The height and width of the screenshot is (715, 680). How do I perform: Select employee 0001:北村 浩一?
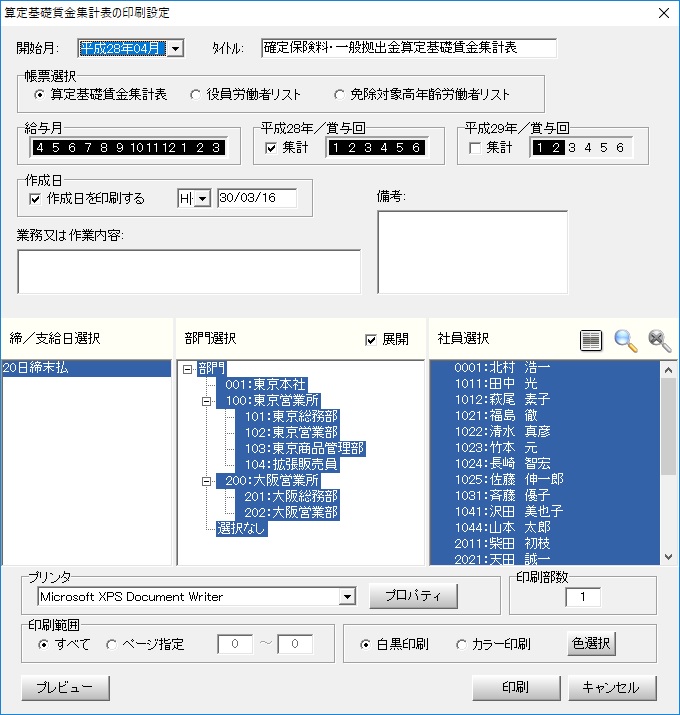coord(545,368)
